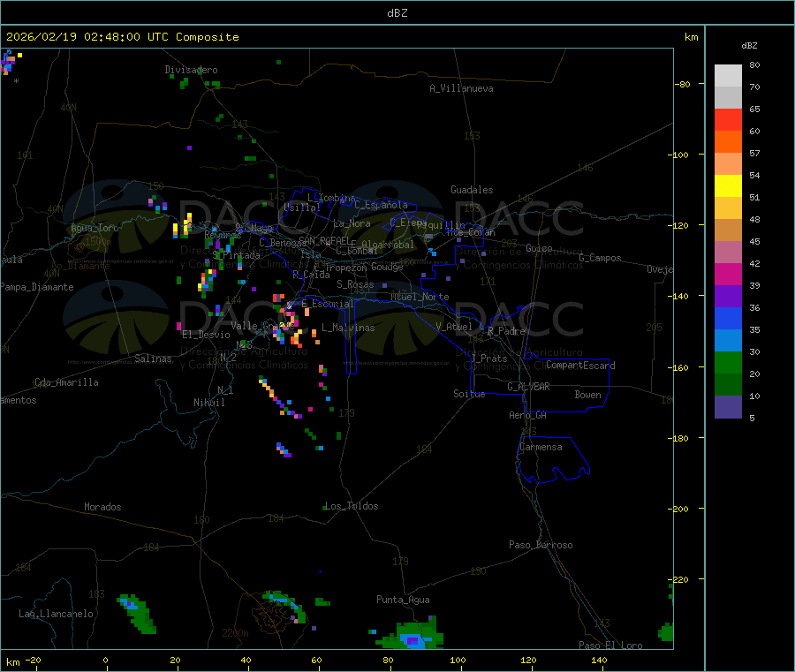
Task: Click the white 80 dBZ legend swatch
Action: click(x=728, y=76)
